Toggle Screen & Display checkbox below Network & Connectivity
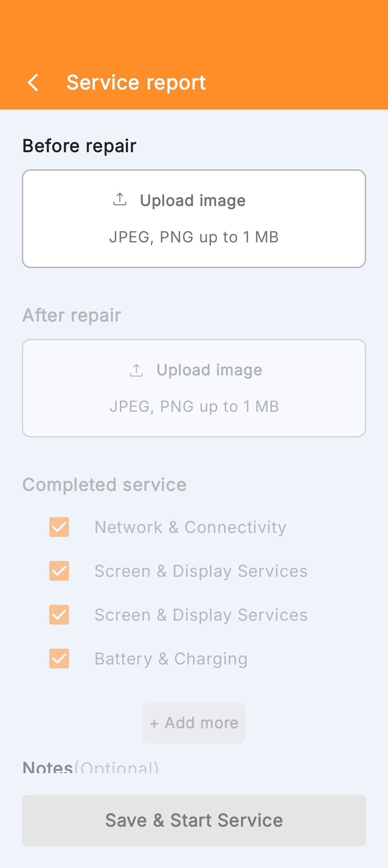Viewport: 388px width, 868px height. tap(59, 571)
